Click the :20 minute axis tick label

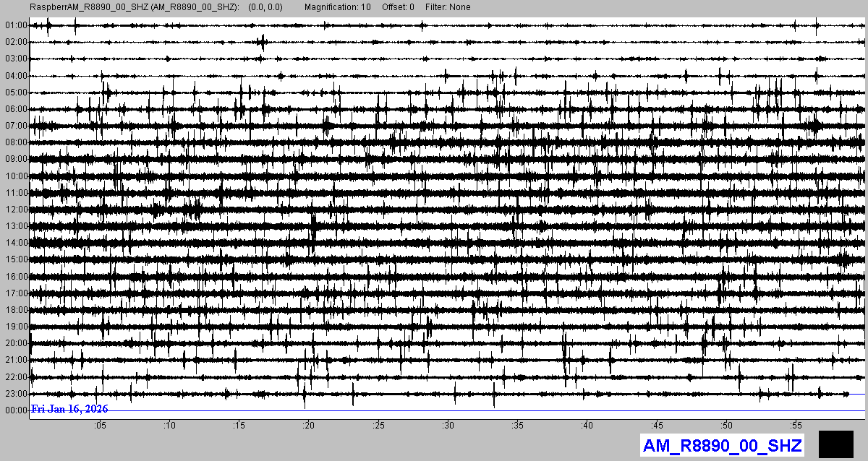(x=309, y=425)
